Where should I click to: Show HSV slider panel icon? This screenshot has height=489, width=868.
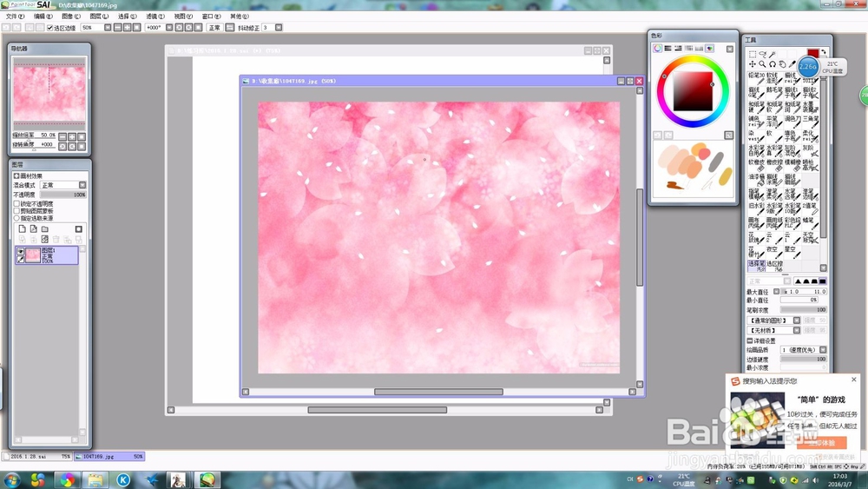(x=678, y=48)
